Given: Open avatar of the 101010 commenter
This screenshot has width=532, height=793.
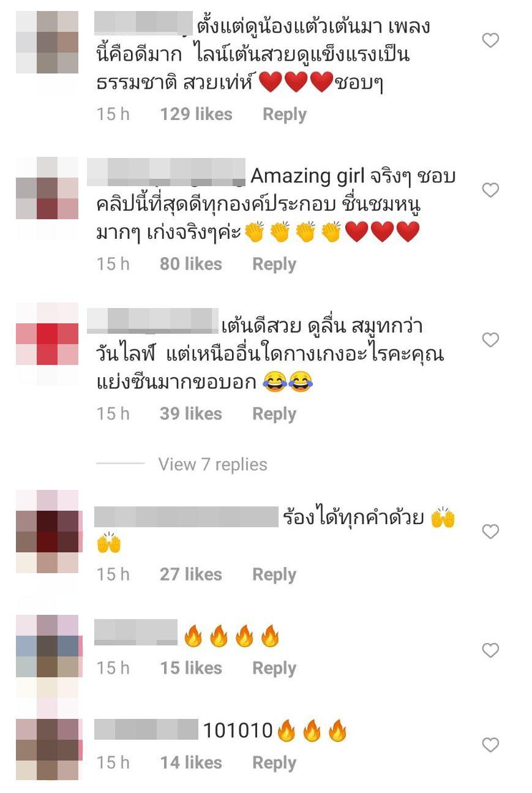Looking at the screenshot, I should click(47, 749).
